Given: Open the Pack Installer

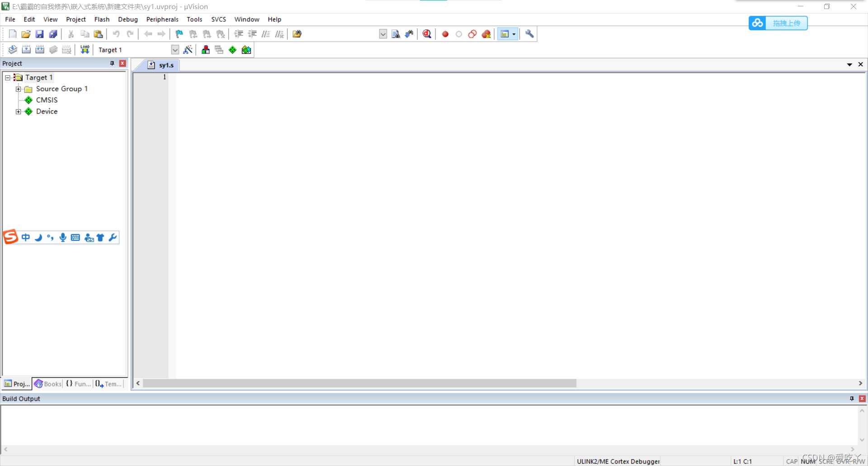Looking at the screenshot, I should 246,50.
